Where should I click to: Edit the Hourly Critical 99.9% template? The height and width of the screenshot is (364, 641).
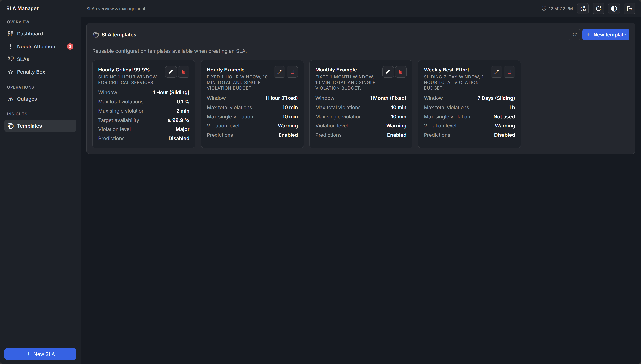(171, 72)
